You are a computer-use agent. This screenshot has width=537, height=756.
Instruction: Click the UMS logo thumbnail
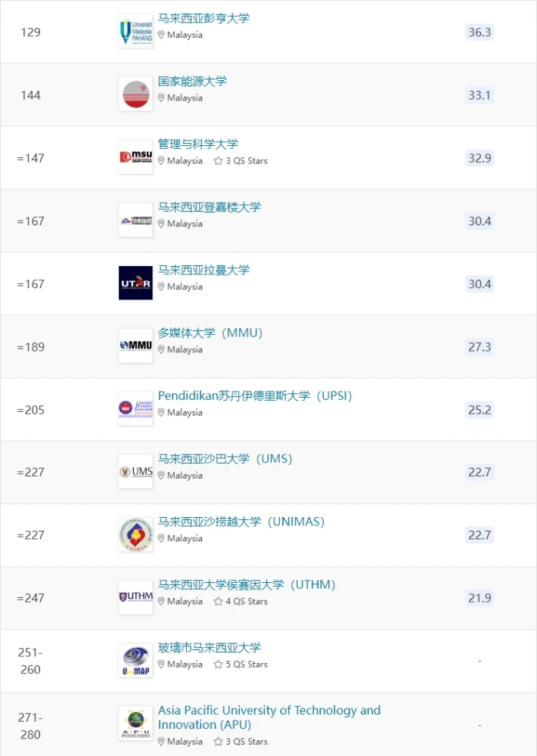(135, 472)
